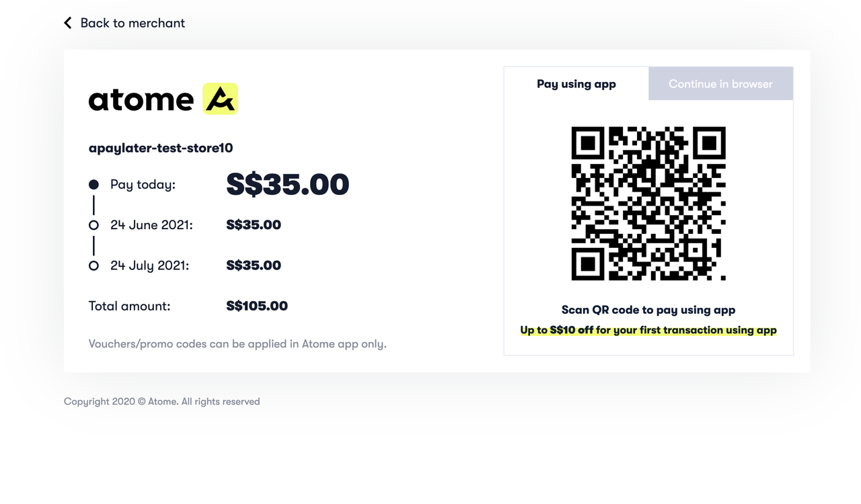
Task: Click the timeline connector line between payment steps
Action: (93, 204)
